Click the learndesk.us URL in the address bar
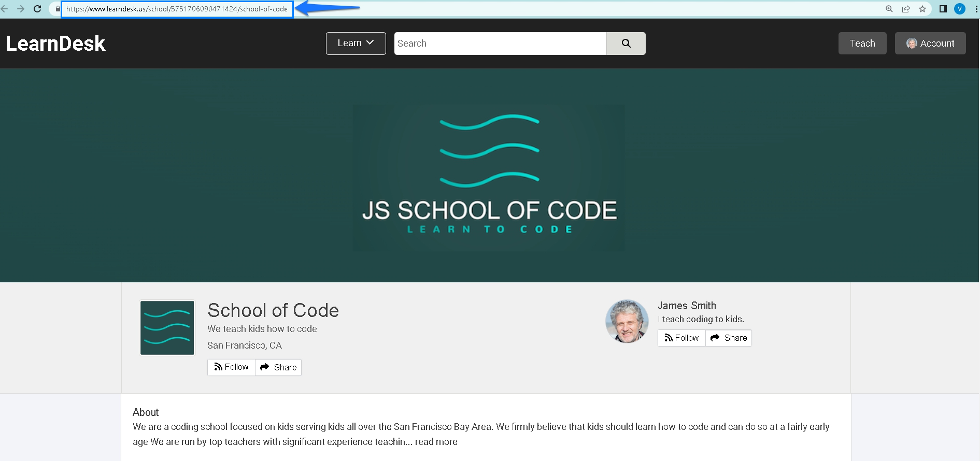980x461 pixels. [177, 9]
